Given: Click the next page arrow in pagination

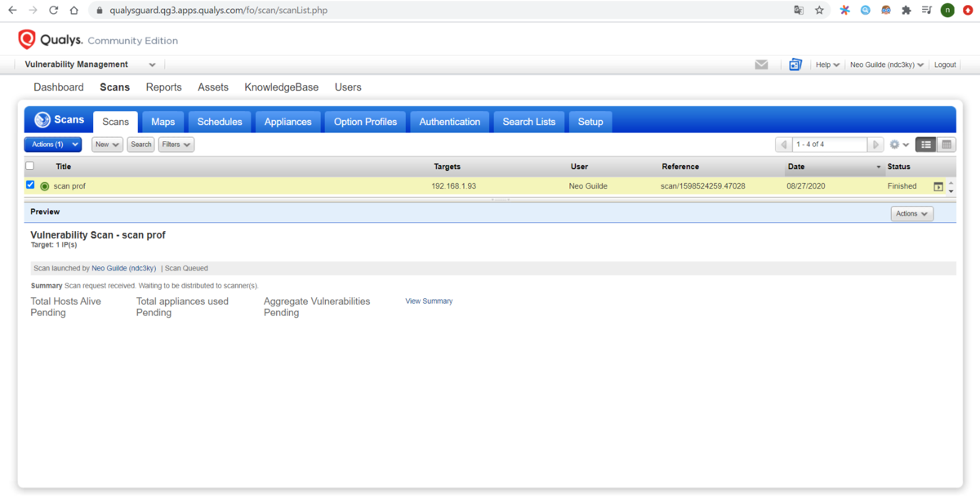Looking at the screenshot, I should [x=875, y=145].
